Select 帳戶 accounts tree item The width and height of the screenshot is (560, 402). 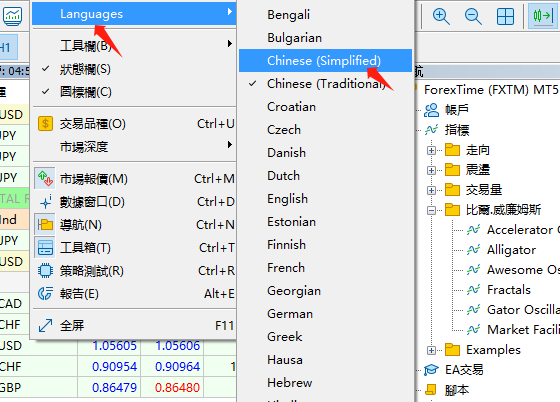(x=456, y=110)
